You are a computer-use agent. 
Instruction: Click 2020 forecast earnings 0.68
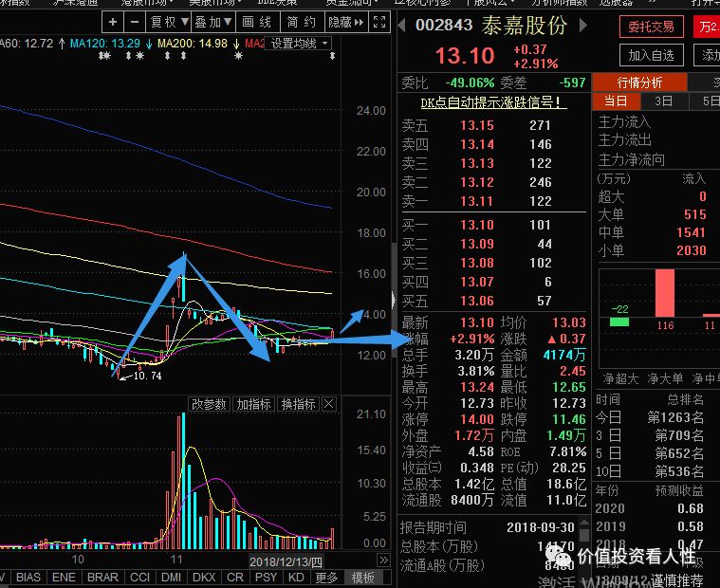coord(691,508)
